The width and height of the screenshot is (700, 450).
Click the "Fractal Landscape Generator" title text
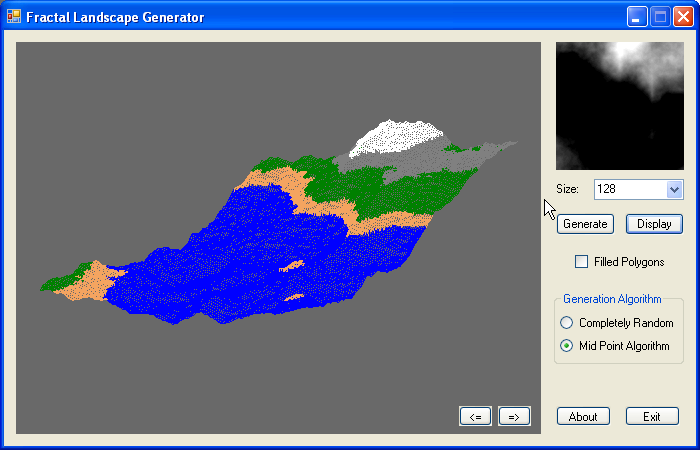(115, 17)
